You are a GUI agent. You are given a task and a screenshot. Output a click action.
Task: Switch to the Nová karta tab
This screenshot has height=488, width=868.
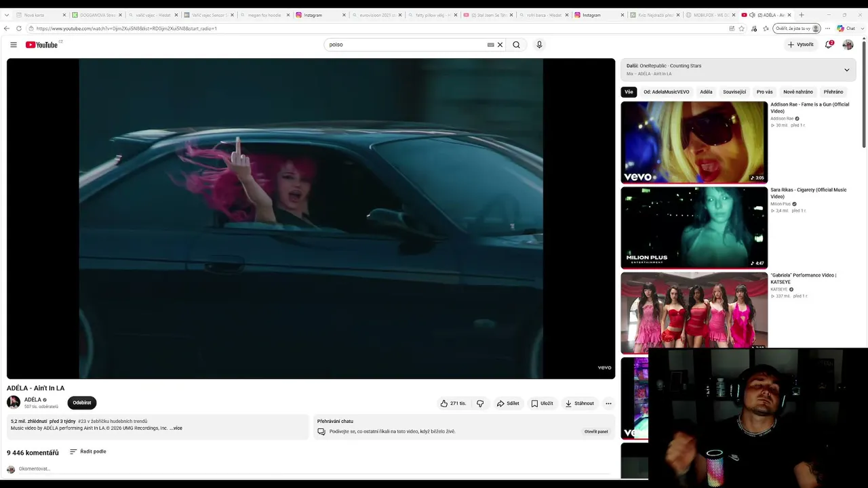41,15
